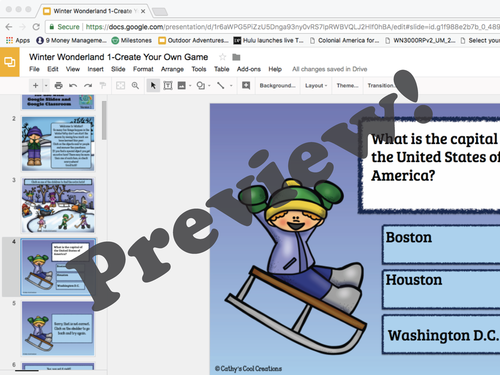Redo with the redo arrow icon
500x375 pixels.
point(88,86)
